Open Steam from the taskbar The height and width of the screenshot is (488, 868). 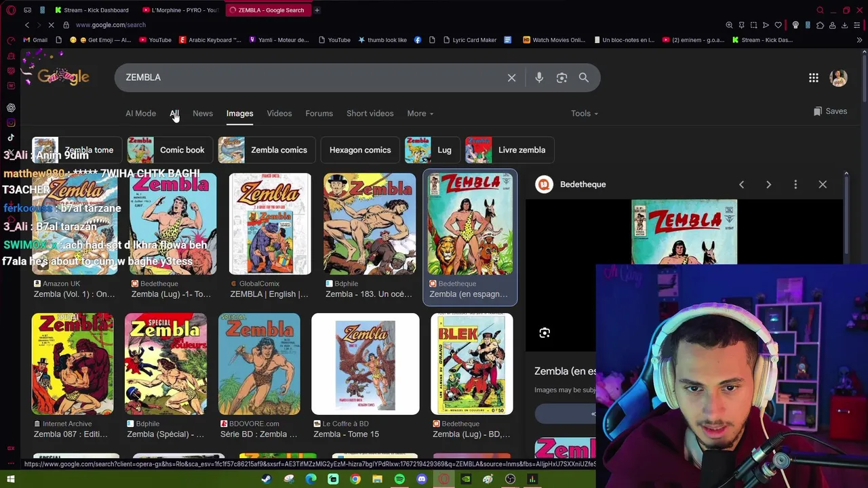pos(267,479)
